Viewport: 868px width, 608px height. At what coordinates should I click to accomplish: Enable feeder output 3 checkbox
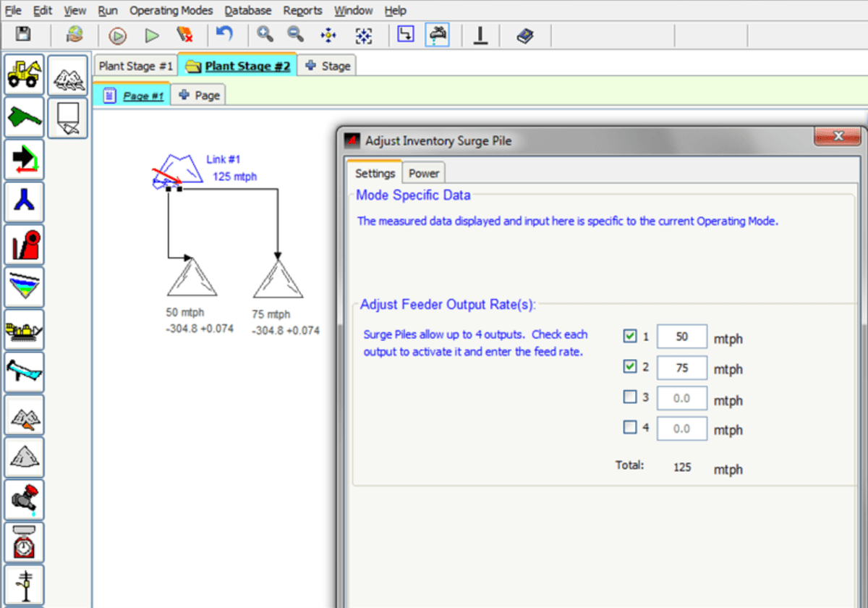coord(630,397)
